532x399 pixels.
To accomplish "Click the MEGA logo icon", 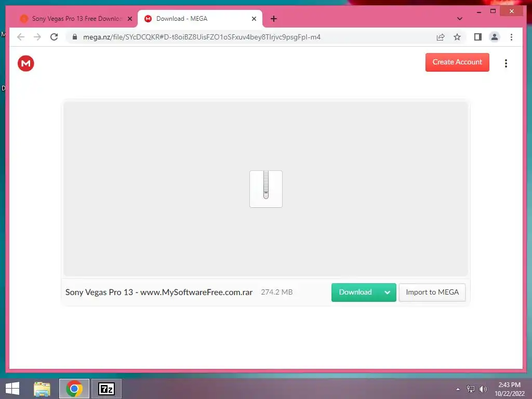I will click(x=26, y=63).
